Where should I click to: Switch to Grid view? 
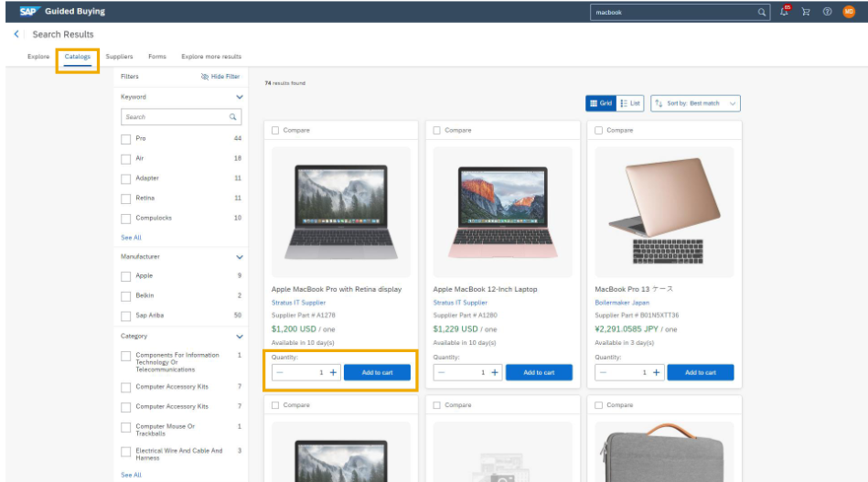[x=601, y=103]
